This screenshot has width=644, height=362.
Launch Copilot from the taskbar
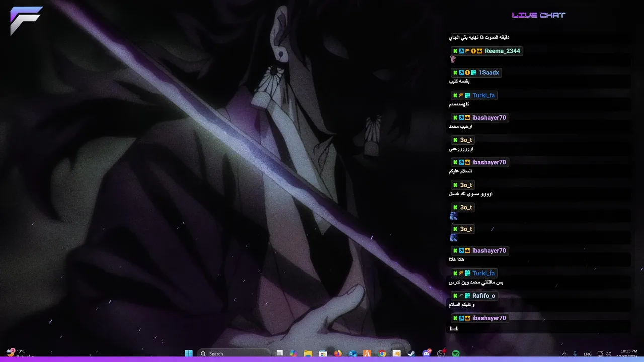pyautogui.click(x=293, y=353)
